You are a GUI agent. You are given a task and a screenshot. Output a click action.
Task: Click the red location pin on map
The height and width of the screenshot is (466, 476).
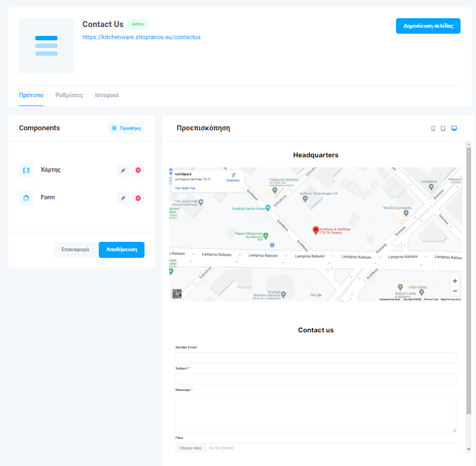pyautogui.click(x=315, y=230)
